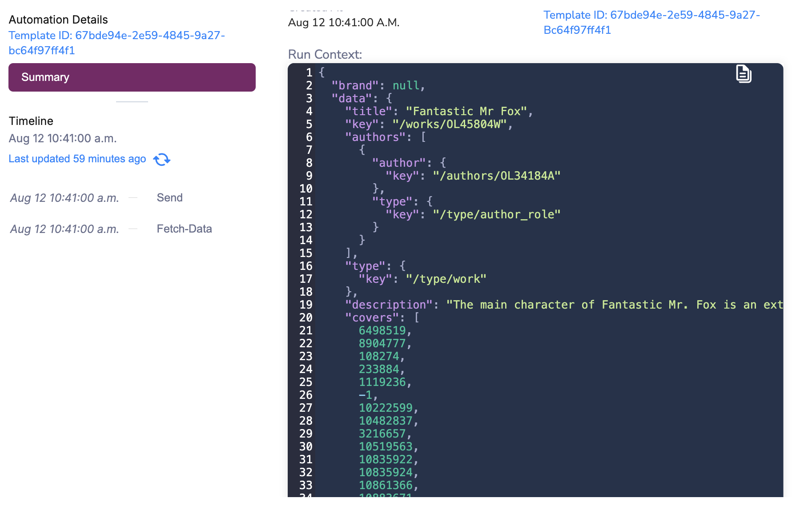Click cover ID 233884

(379, 369)
